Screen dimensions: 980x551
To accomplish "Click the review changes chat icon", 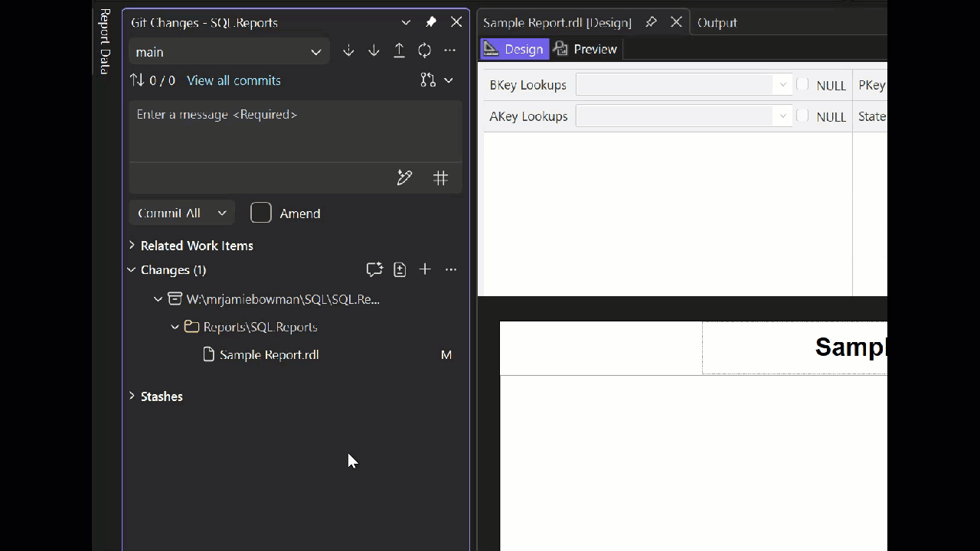I will coord(374,269).
